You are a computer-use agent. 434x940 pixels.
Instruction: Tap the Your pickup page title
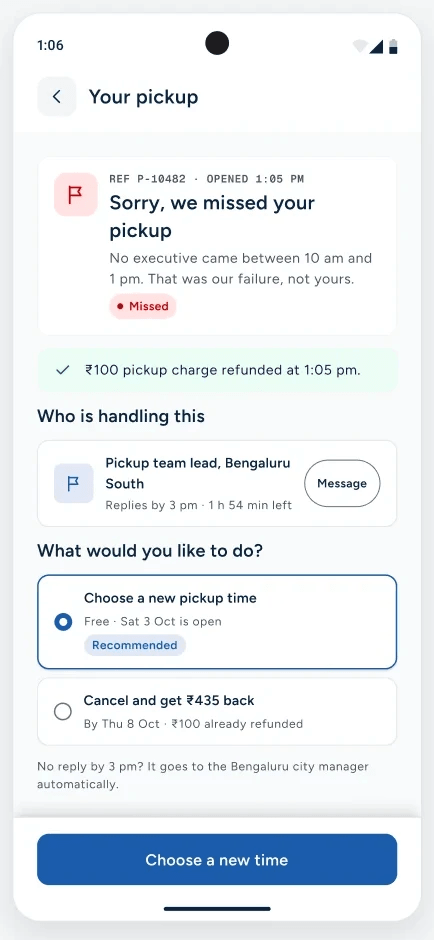pos(143,97)
